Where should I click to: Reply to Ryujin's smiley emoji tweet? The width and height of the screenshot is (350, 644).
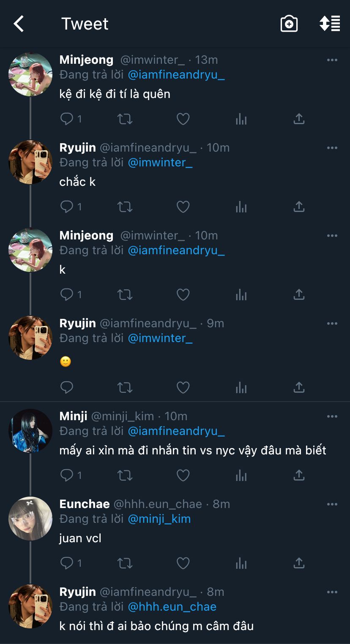coord(67,387)
